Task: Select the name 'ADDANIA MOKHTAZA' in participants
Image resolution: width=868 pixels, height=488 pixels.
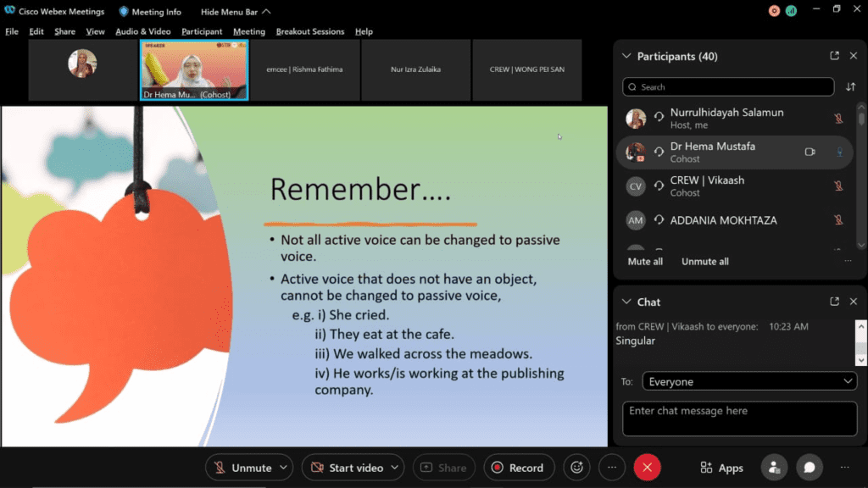Action: click(x=724, y=220)
